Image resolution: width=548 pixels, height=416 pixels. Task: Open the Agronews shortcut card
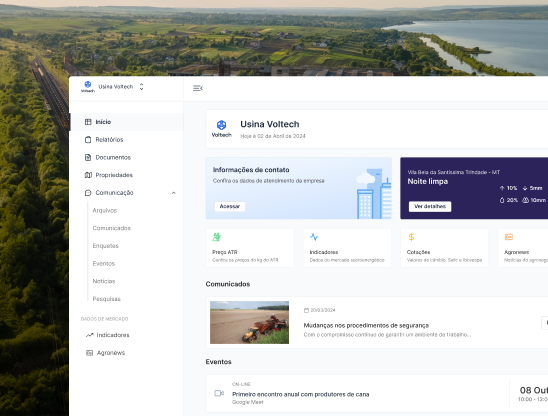523,248
